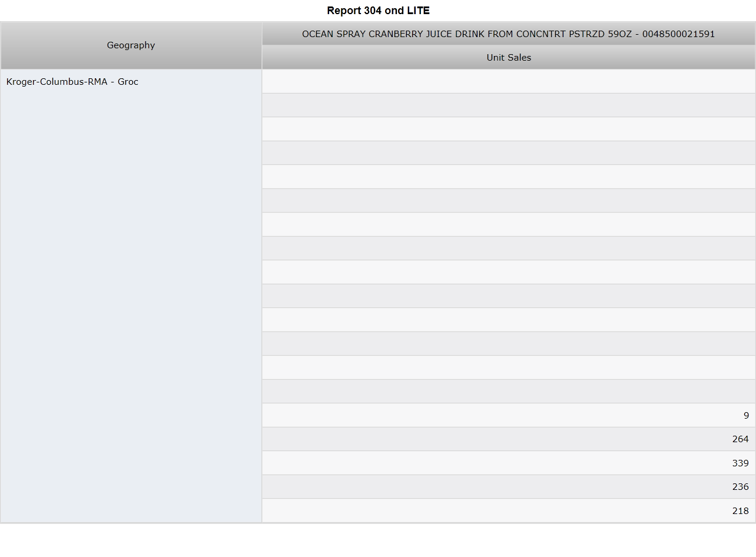This screenshot has height=557, width=756.
Task: Click the cell with value 9
Action: [509, 415]
